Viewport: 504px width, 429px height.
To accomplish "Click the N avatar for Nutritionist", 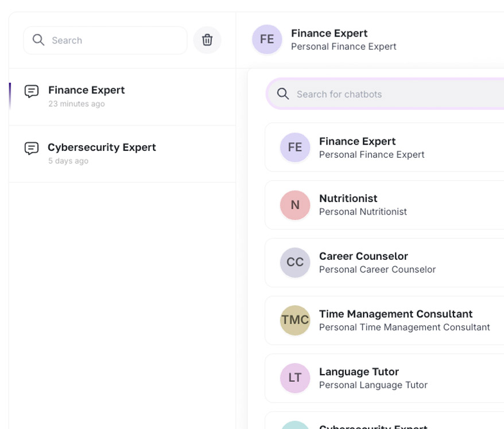I will point(295,205).
